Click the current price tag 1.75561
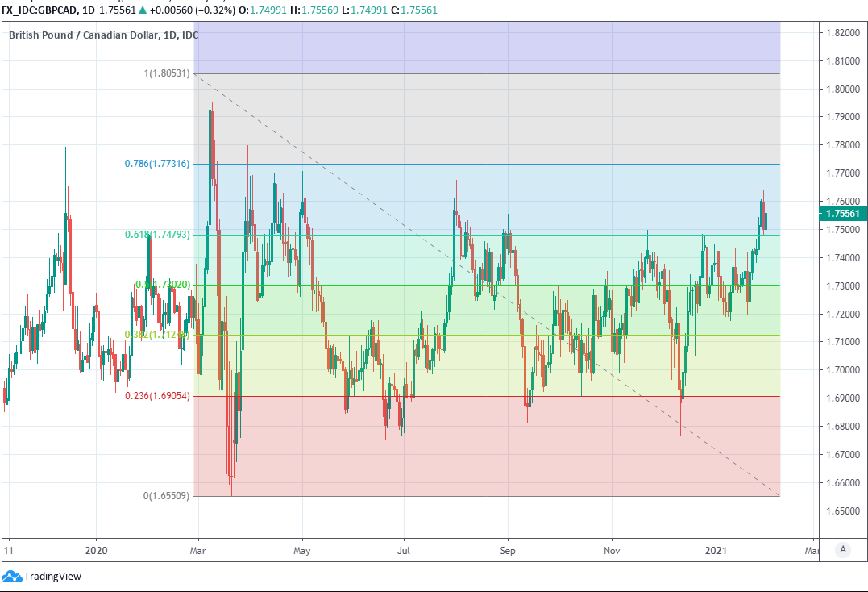Screen dimensions: 868x592 (x=841, y=214)
